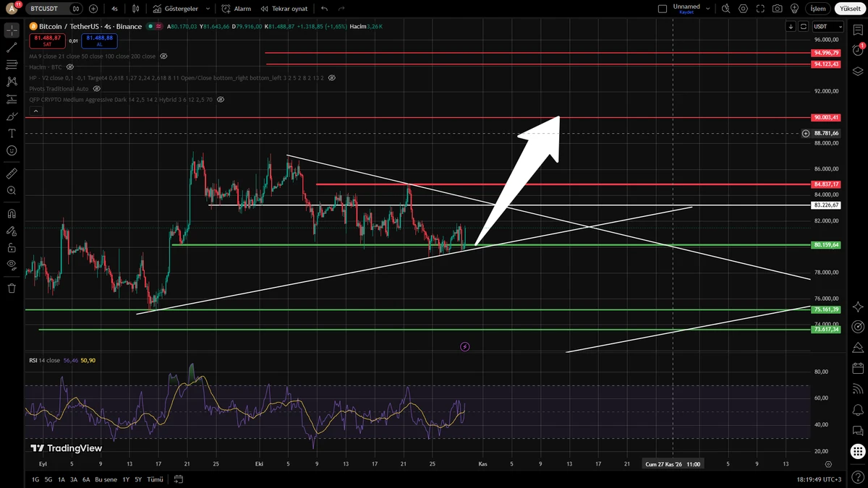The image size is (868, 488).
Task: Toggle visibility of Pivots Traditional indicator
Action: point(96,88)
